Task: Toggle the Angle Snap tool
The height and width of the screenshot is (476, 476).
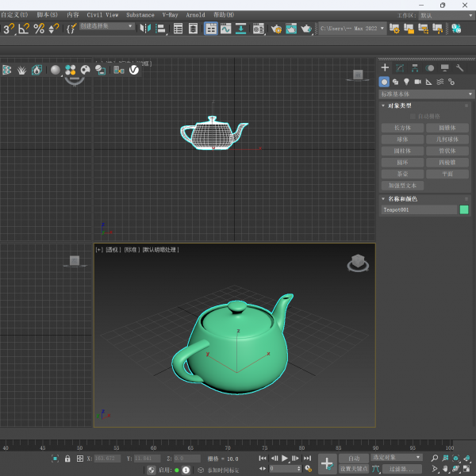Action: click(x=24, y=29)
